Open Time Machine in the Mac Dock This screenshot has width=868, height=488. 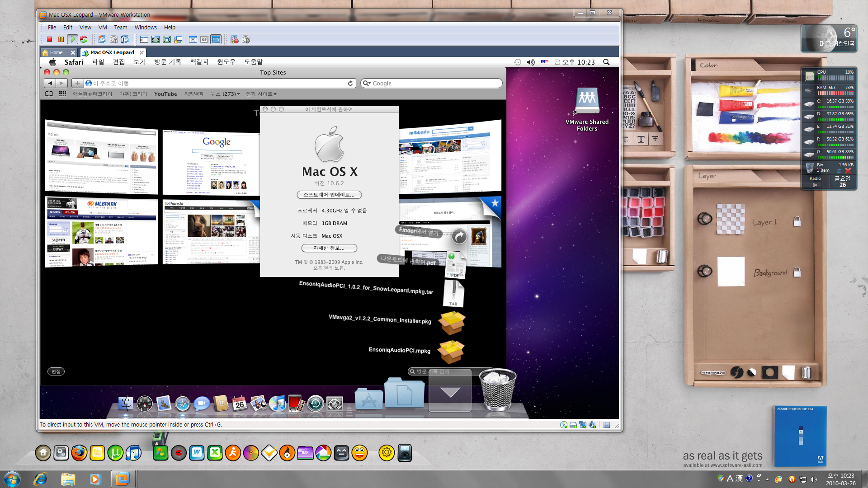[316, 403]
